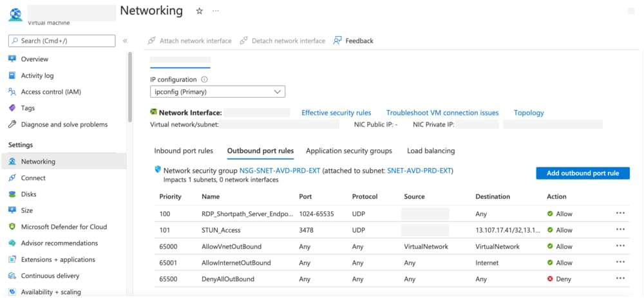The width and height of the screenshot is (644, 298).
Task: Click the Feedback button
Action: pos(353,41)
